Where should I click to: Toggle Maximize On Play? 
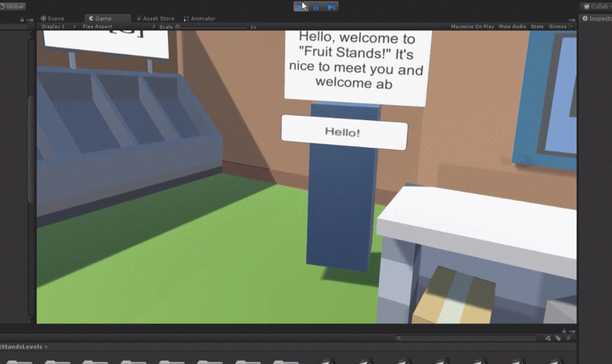point(472,27)
